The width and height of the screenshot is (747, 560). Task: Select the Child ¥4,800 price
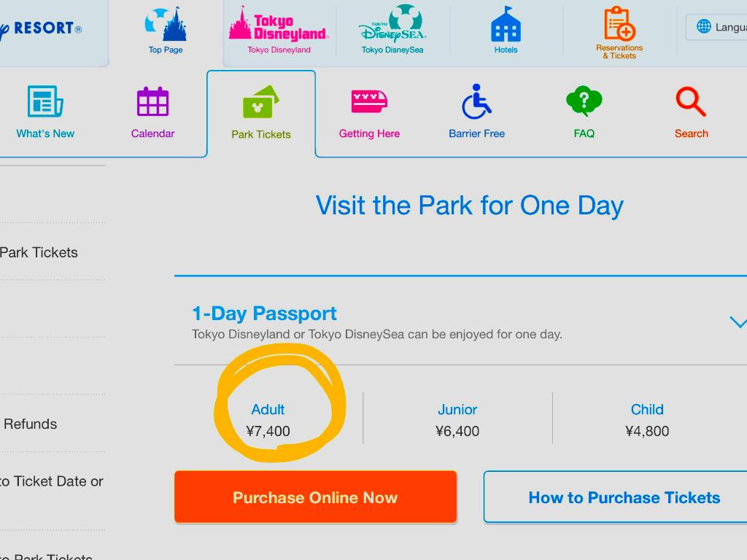pos(647,420)
